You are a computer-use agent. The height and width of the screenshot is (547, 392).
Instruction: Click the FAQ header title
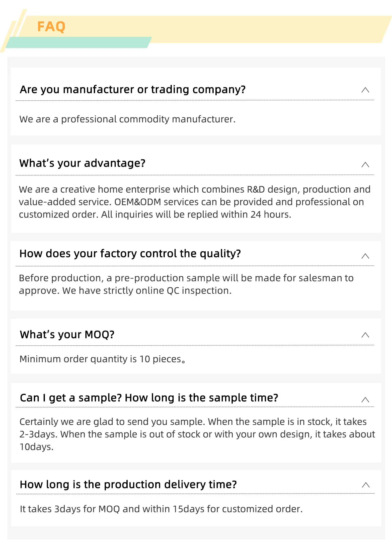click(51, 27)
